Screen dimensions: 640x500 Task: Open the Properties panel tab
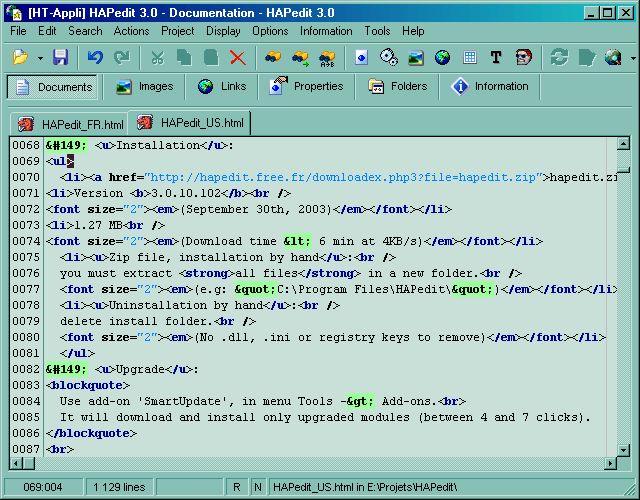[306, 87]
